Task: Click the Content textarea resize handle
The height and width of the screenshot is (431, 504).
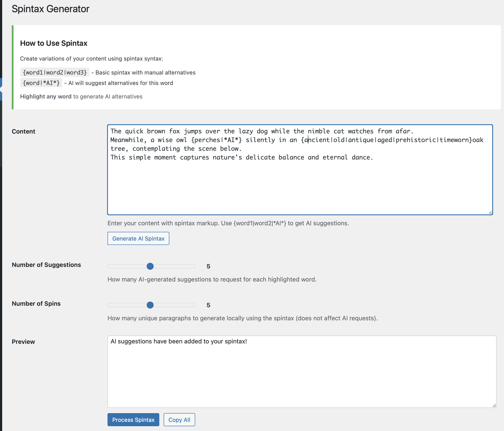Action: [x=490, y=212]
